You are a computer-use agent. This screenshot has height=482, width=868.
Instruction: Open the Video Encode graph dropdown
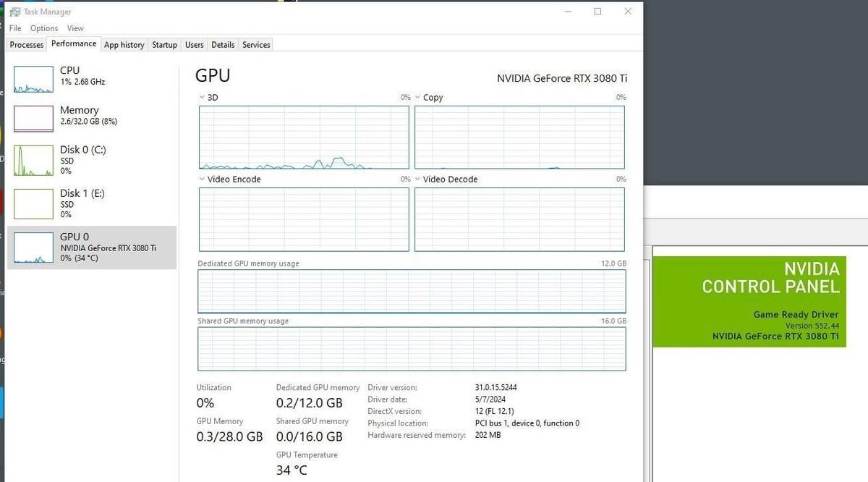click(203, 179)
